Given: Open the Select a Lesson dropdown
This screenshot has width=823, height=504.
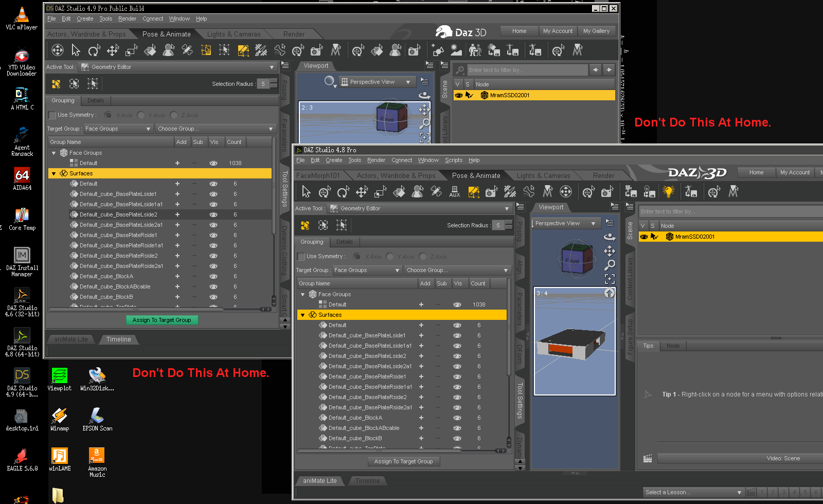Looking at the screenshot, I should [693, 492].
